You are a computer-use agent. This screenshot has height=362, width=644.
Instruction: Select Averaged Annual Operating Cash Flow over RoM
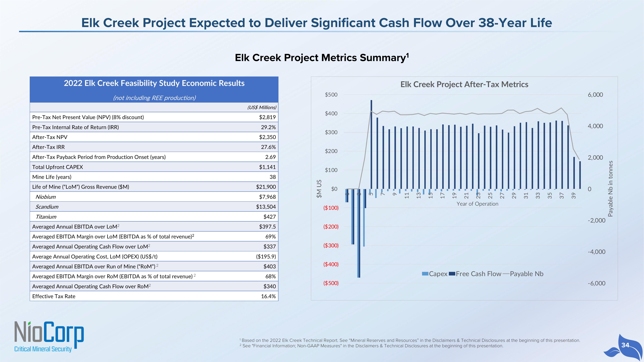[92, 286]
